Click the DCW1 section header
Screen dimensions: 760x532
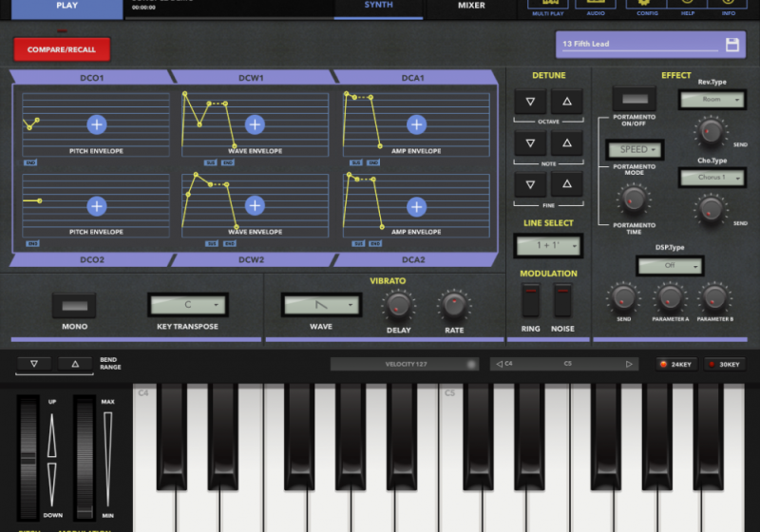tap(251, 78)
